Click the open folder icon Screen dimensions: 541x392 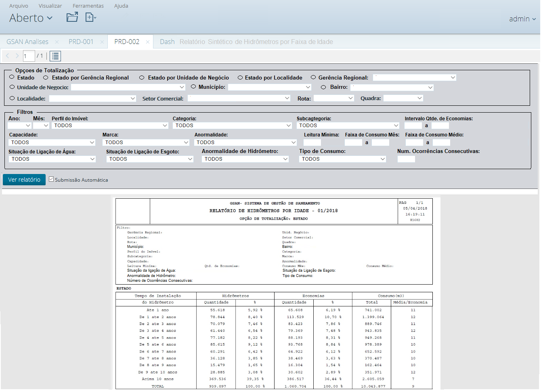72,17
